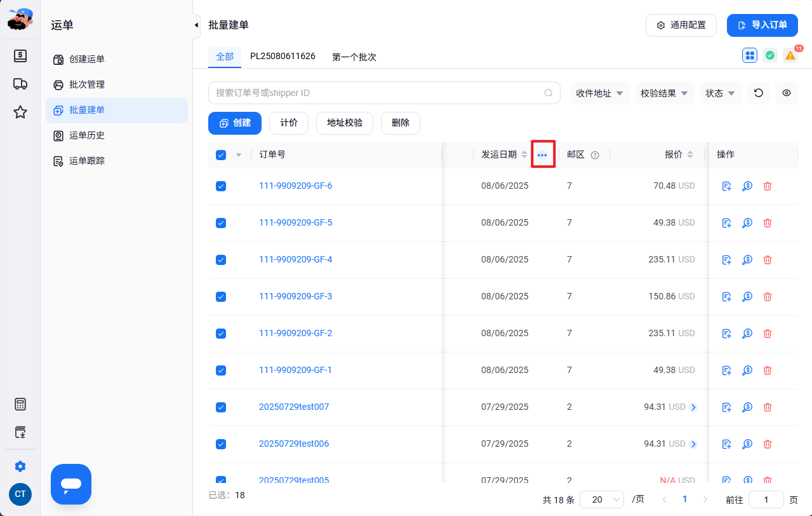Click the star favorites icon in sidebar
Screen dimensions: 812x516
(x=20, y=112)
